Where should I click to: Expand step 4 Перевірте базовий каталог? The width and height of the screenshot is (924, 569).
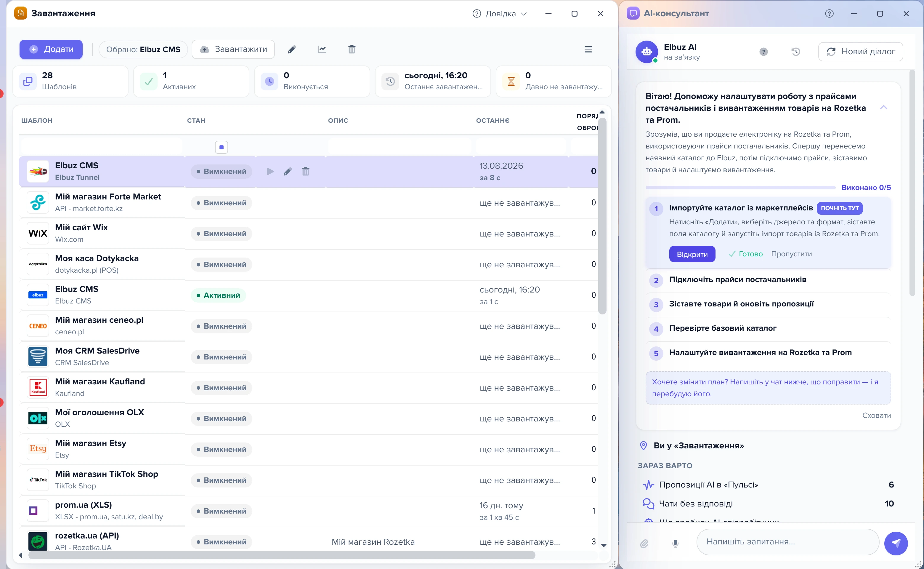click(768, 329)
